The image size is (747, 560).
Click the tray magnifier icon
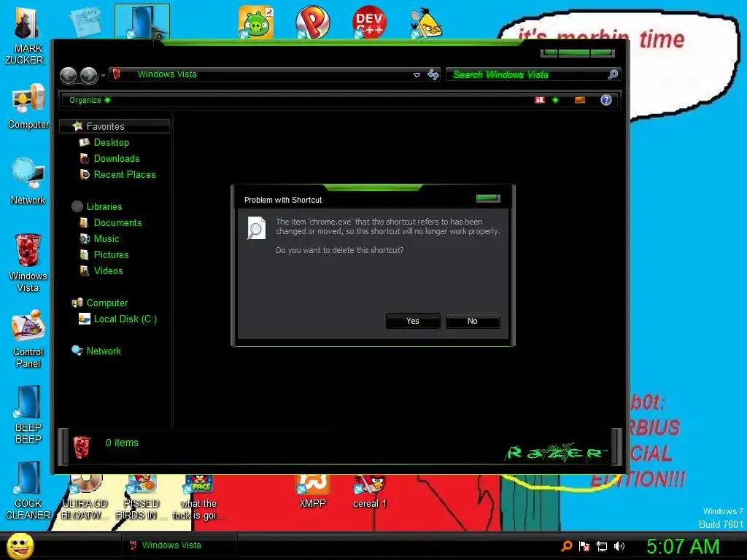(566, 546)
